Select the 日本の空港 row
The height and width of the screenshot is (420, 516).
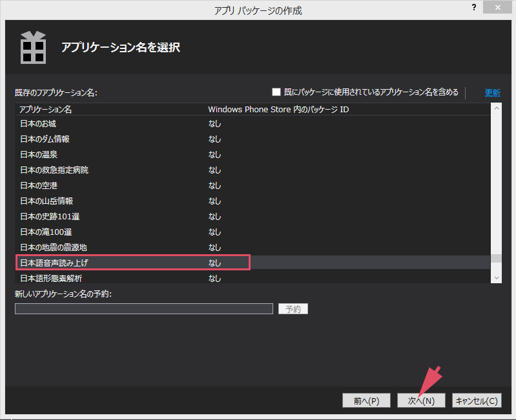click(253, 185)
